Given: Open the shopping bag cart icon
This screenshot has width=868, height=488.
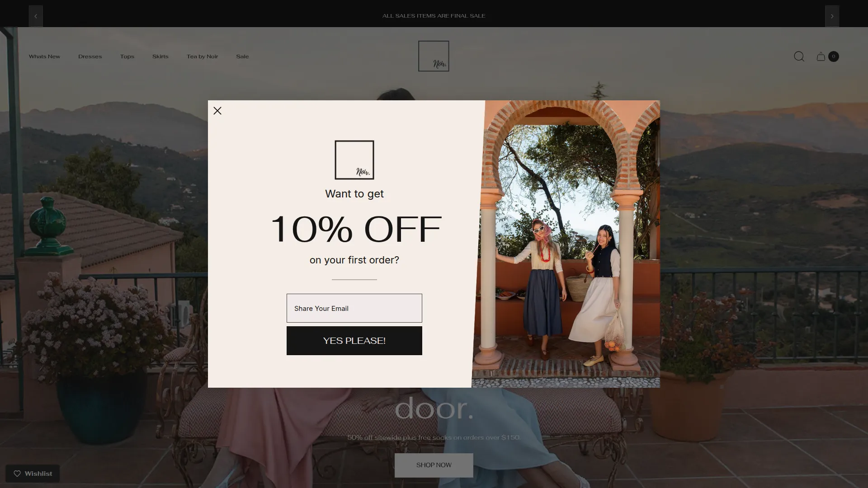Looking at the screenshot, I should coord(821,56).
